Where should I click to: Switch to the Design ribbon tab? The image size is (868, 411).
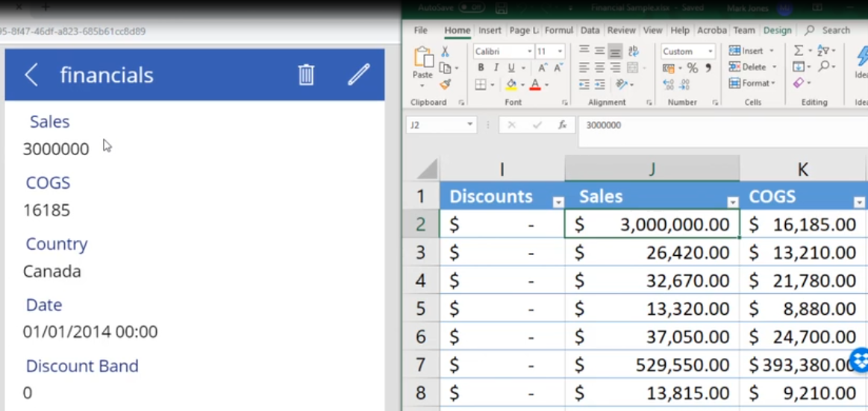point(777,31)
